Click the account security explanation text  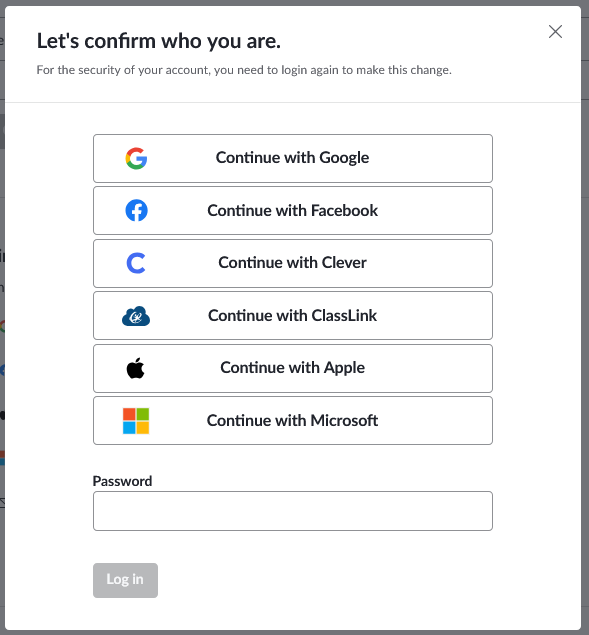pos(244,70)
